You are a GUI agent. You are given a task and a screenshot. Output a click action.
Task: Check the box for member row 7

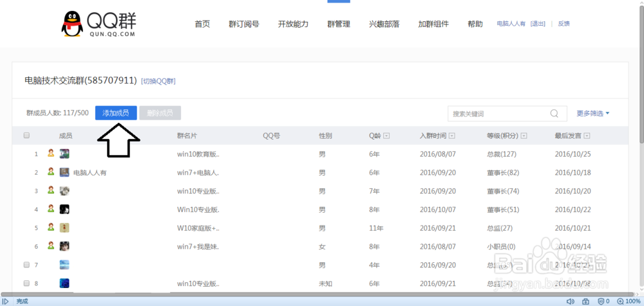[26, 265]
